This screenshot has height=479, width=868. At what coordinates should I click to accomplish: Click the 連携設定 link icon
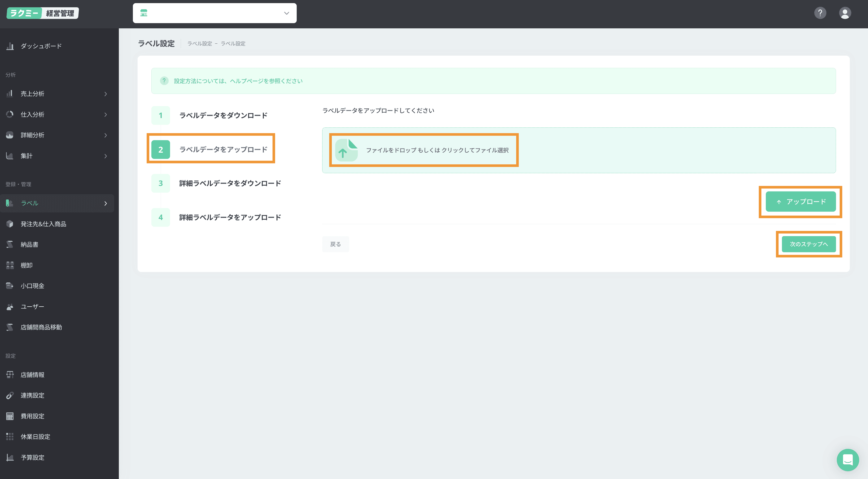pos(10,396)
